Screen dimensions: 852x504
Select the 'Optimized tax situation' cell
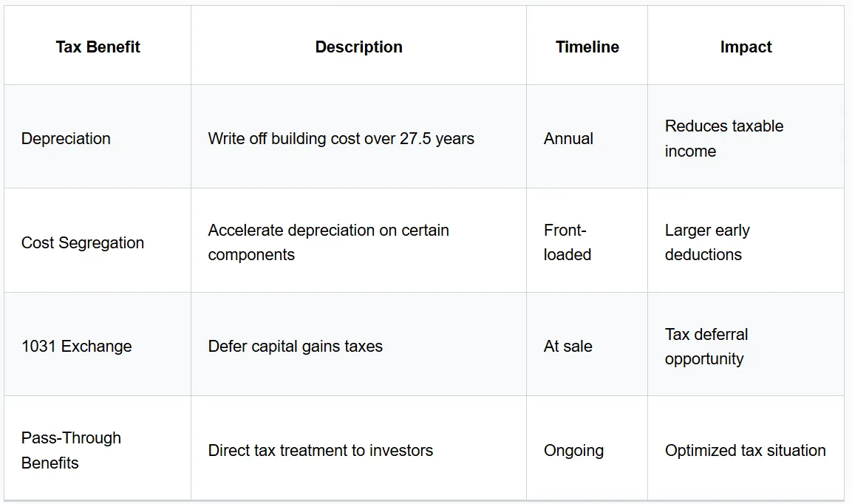[746, 450]
